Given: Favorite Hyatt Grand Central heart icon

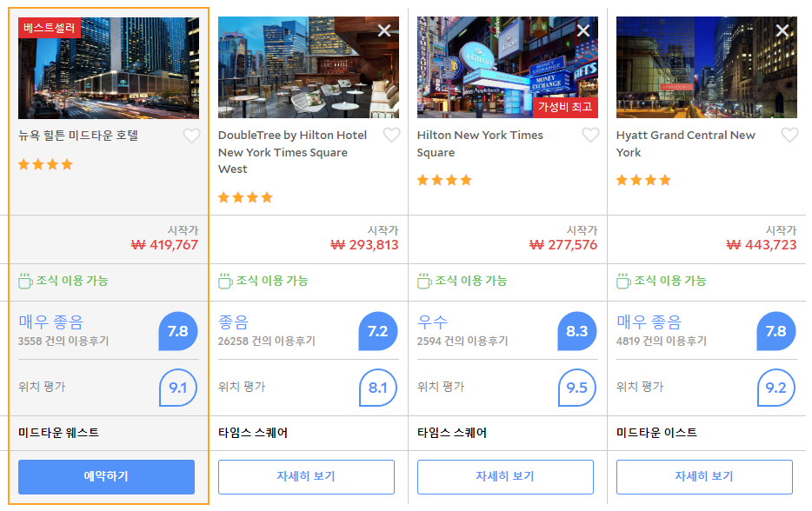Looking at the screenshot, I should point(789,135).
